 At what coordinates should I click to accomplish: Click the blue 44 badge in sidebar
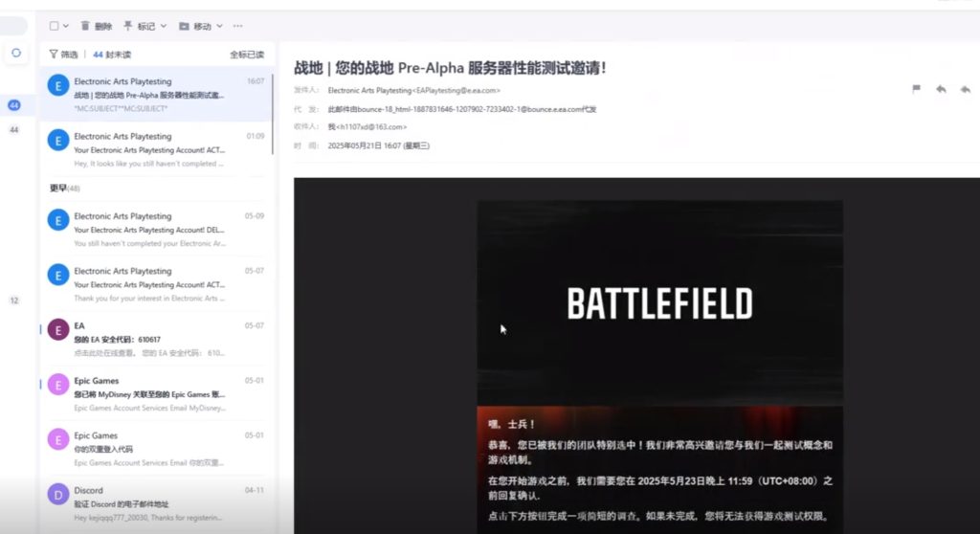(x=13, y=105)
